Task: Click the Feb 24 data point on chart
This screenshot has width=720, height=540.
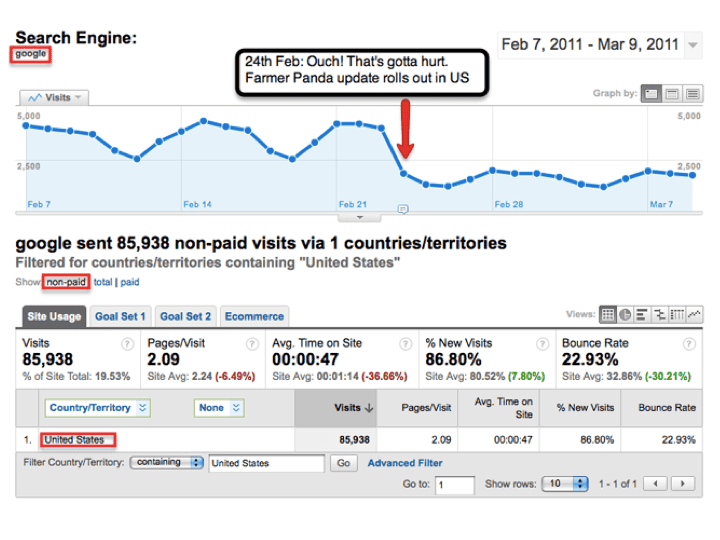Action: tap(403, 173)
